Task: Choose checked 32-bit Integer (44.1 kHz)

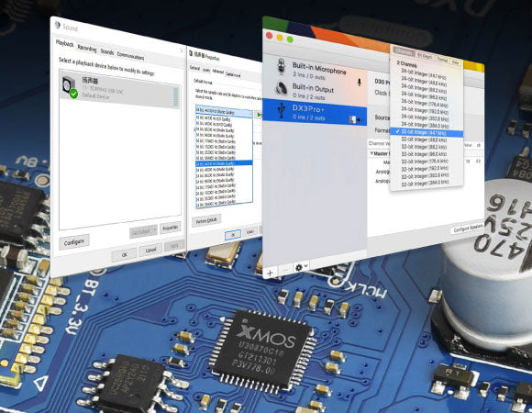Action: pyautogui.click(x=427, y=132)
